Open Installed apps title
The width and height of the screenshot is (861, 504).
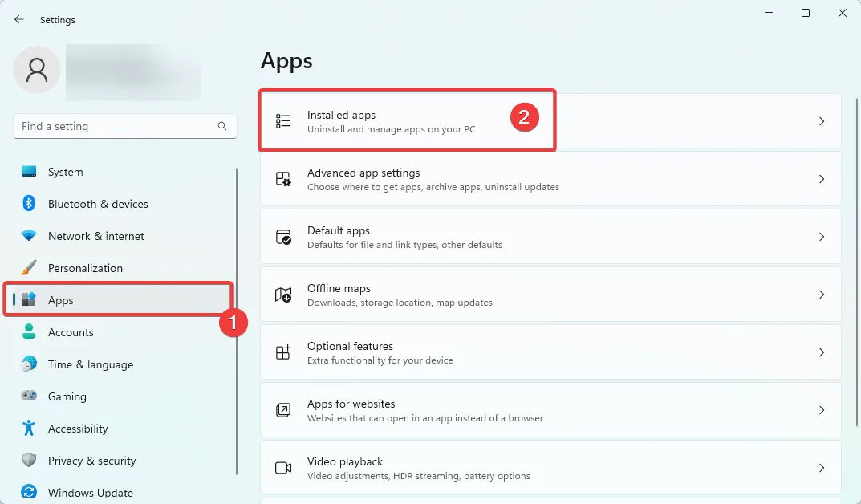click(341, 115)
